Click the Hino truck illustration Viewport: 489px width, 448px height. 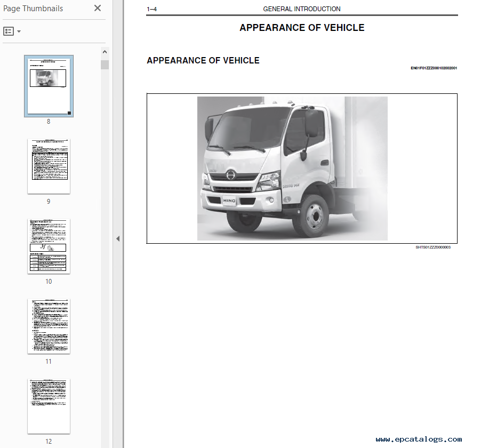pyautogui.click(x=292, y=169)
